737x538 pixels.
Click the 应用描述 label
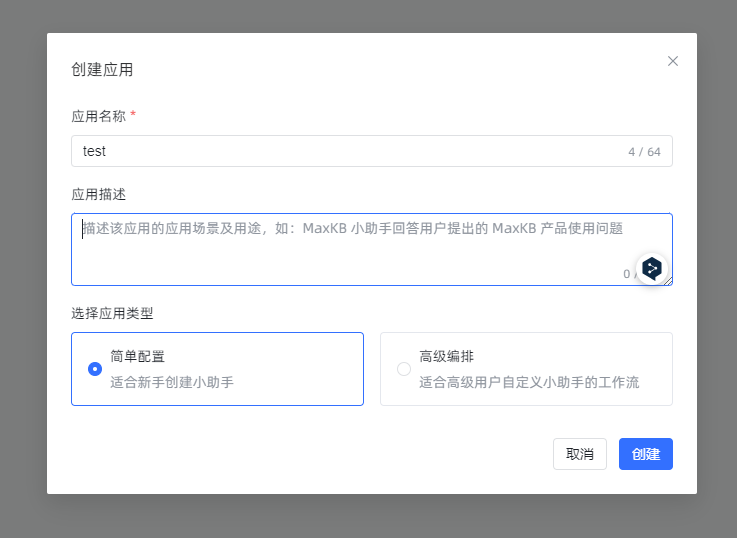98,194
